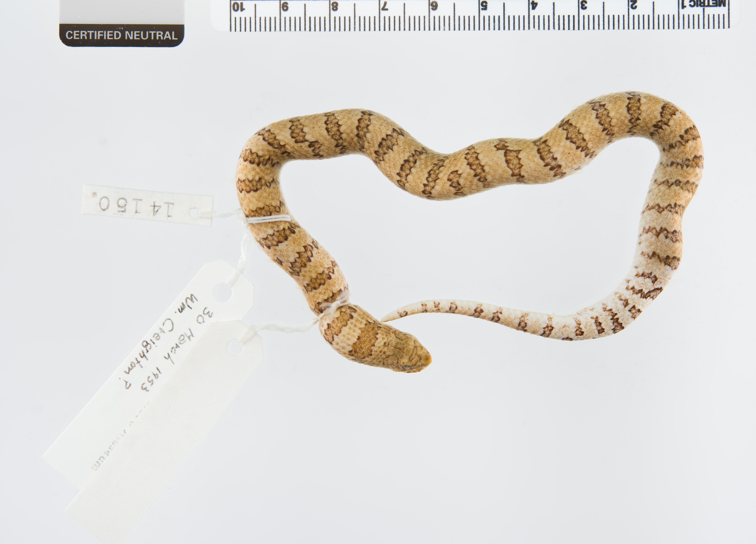Click the number 7 on the ruler
Image resolution: width=756 pixels, height=544 pixels.
click(x=384, y=6)
